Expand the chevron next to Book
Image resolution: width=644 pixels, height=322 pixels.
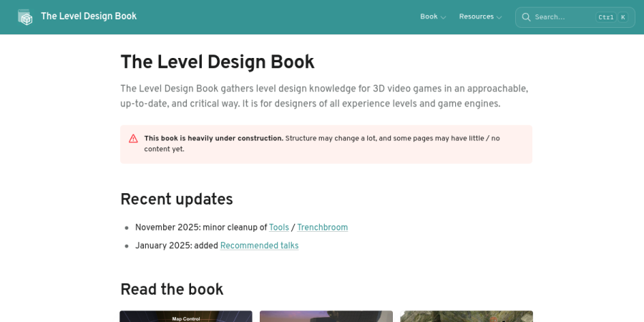pyautogui.click(x=443, y=17)
